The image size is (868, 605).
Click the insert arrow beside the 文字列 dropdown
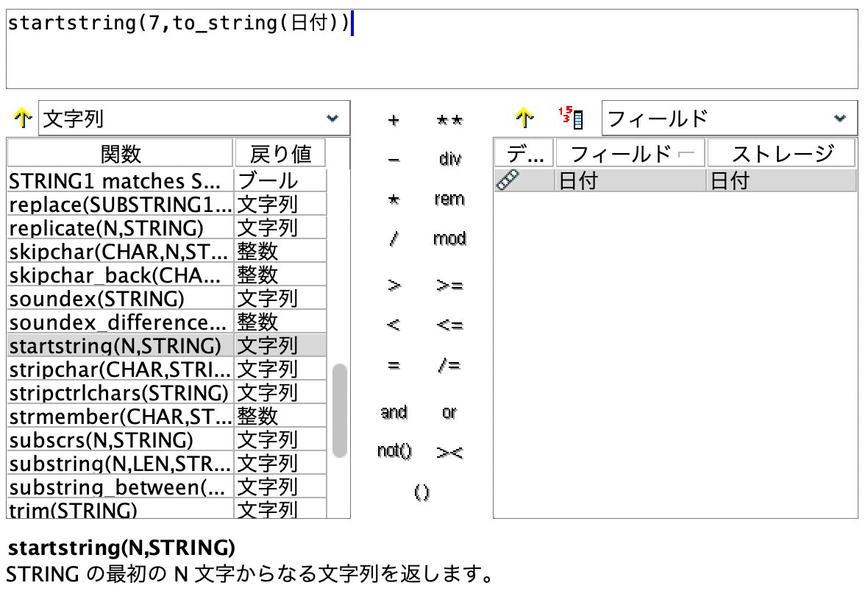24,118
